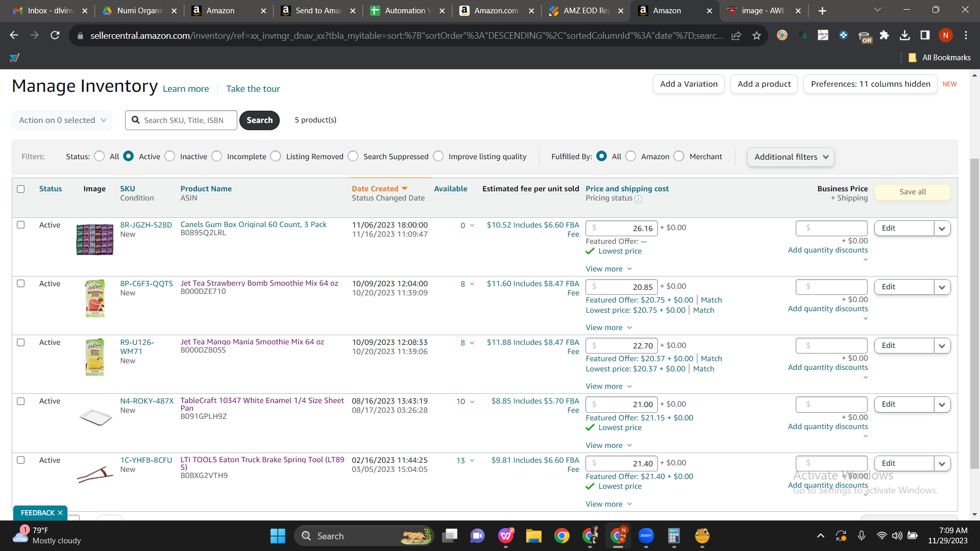Select the Canels Gum Box row checkbox

(21, 225)
